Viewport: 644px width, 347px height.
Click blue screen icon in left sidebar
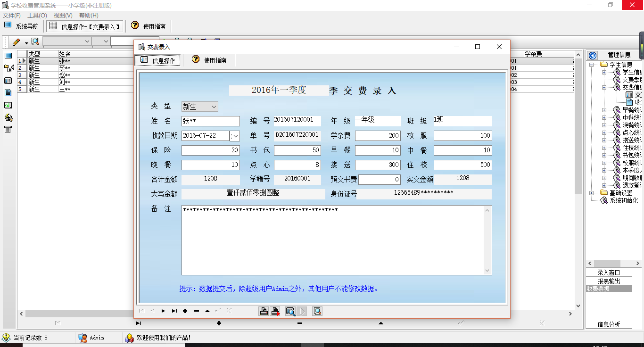point(8,56)
